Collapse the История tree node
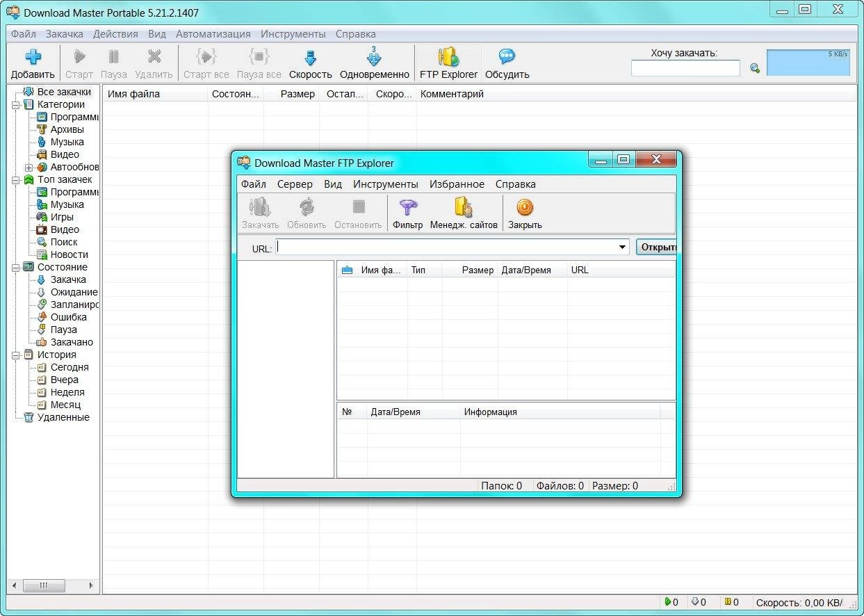 tap(16, 355)
